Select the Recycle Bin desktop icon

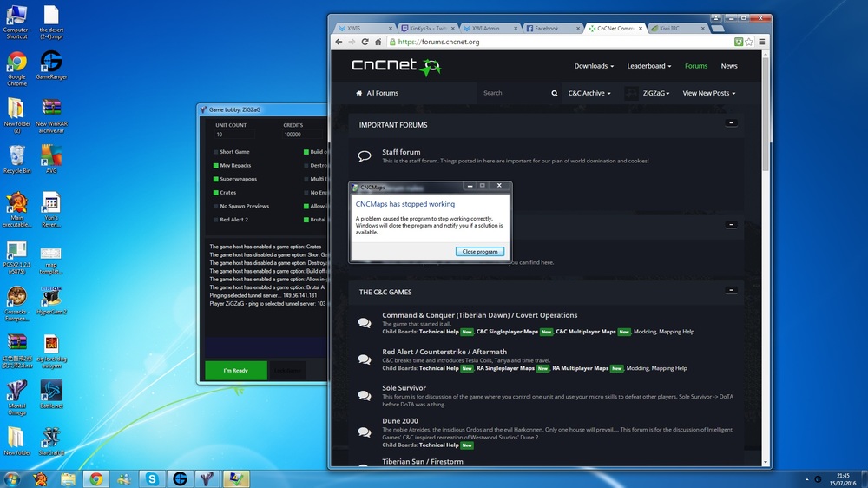click(x=16, y=158)
